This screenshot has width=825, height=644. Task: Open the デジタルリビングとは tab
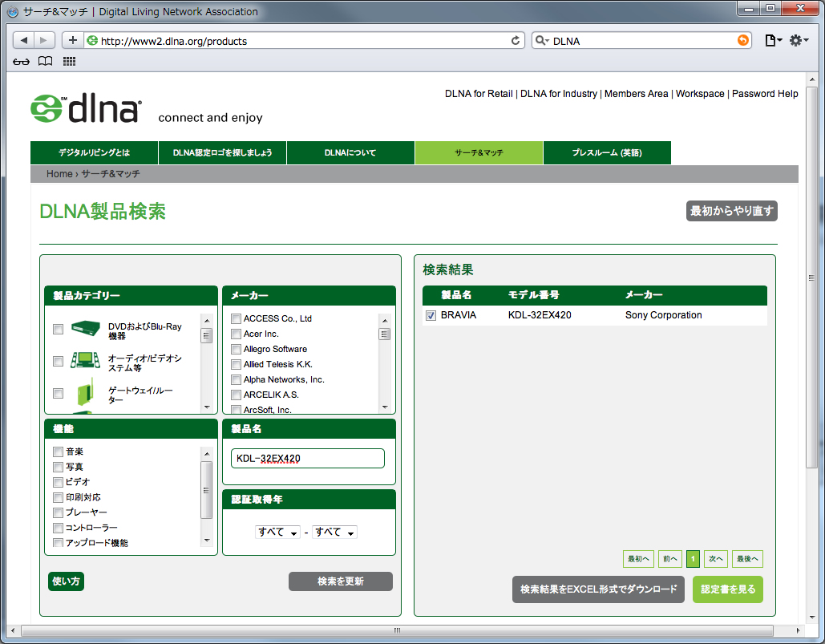pos(94,152)
